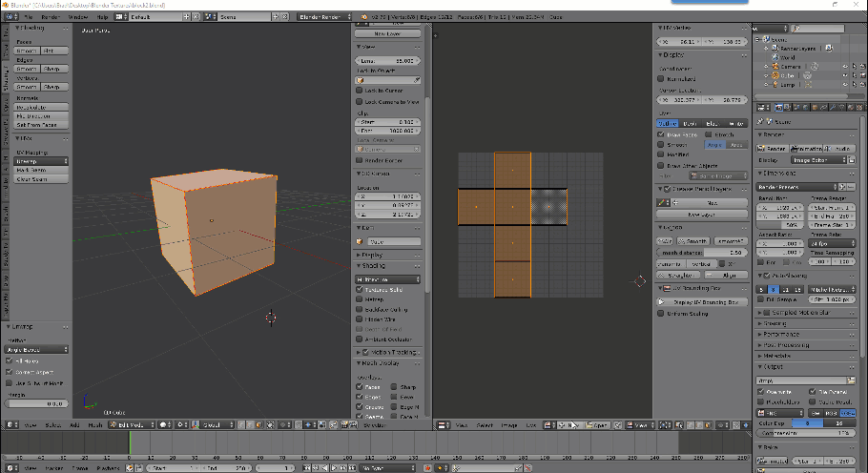Click the Mark Seam button
The height and width of the screenshot is (473, 868).
click(x=41, y=170)
